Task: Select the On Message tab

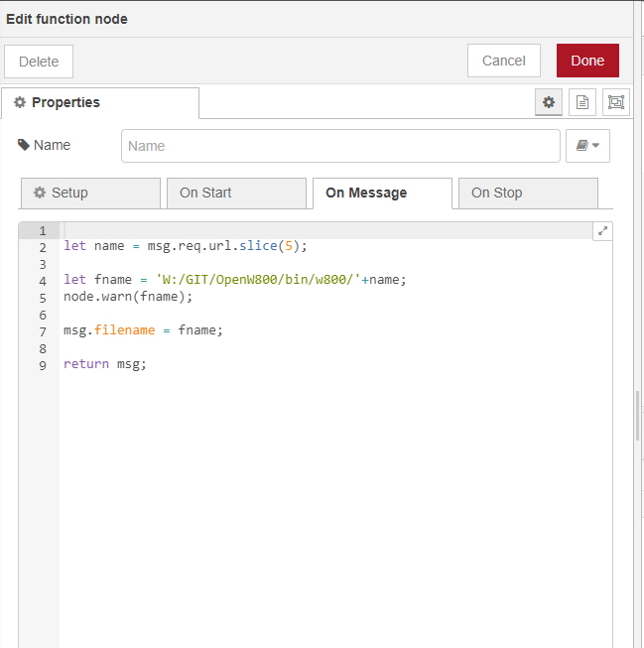Action: pos(381,193)
